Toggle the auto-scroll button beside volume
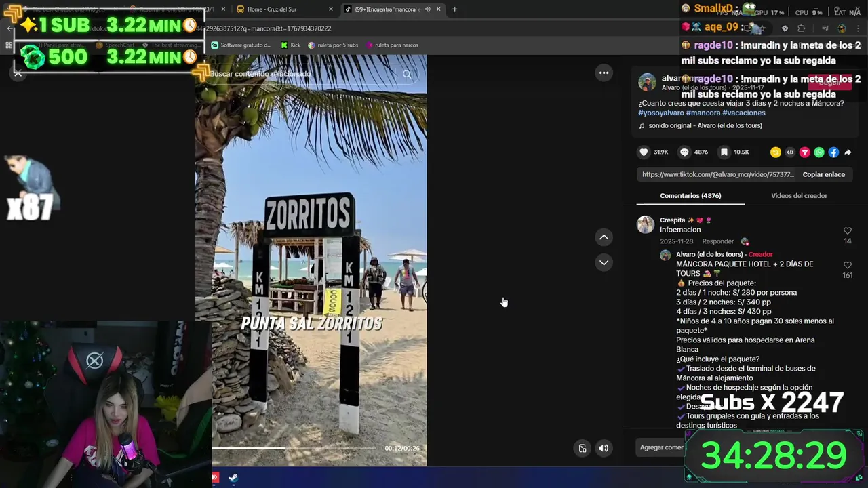Viewport: 868px width, 488px height. click(x=583, y=448)
